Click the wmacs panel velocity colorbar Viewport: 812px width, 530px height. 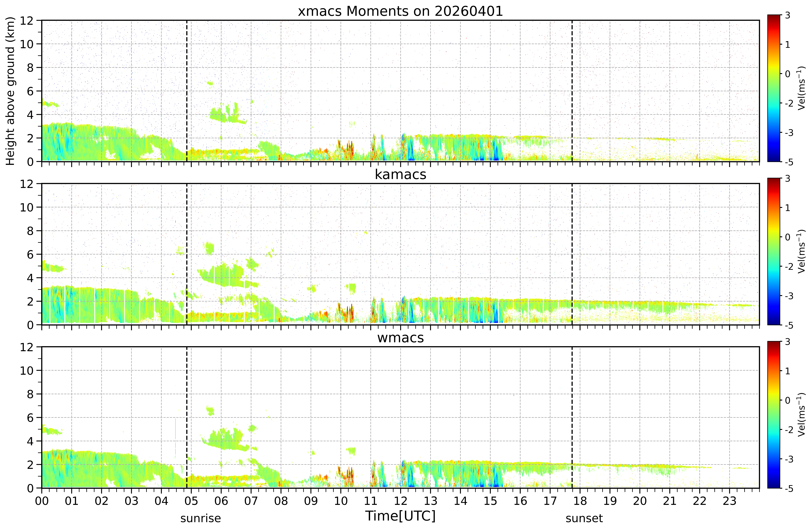774,415
